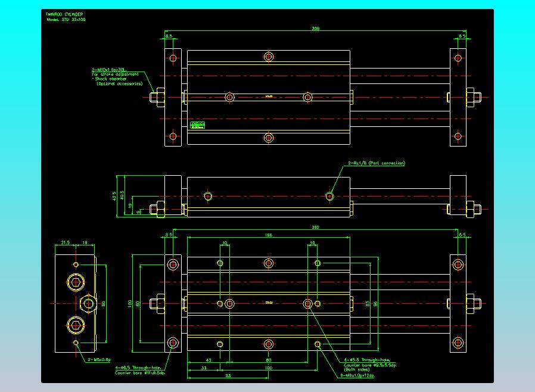Select the 166 body length dimension
The image size is (535, 392).
click(x=269, y=235)
